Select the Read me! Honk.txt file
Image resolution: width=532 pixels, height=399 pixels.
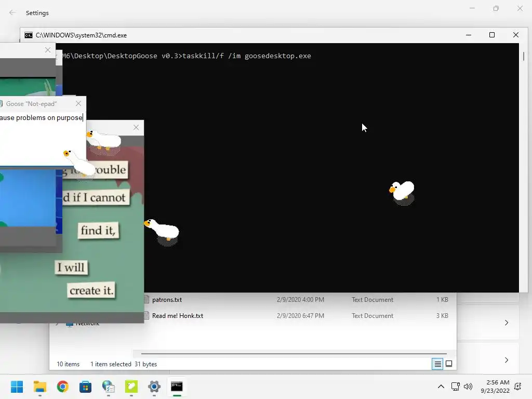tap(178, 315)
